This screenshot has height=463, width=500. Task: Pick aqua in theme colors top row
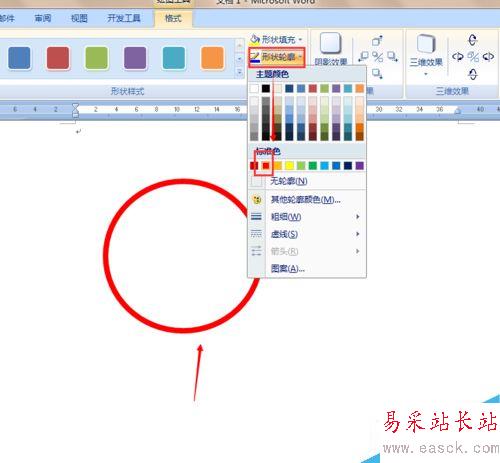point(348,88)
